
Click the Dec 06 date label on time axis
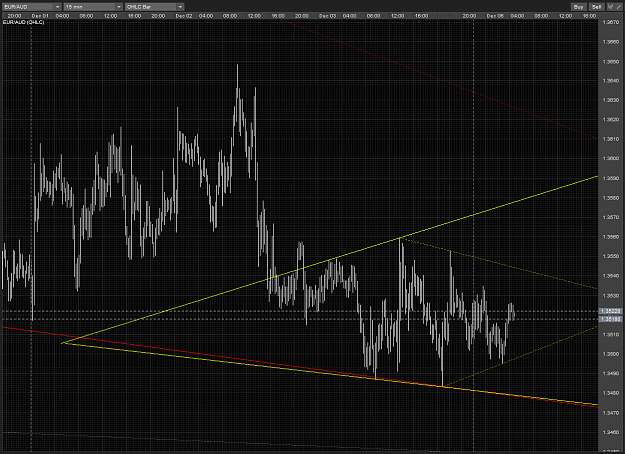tap(495, 16)
